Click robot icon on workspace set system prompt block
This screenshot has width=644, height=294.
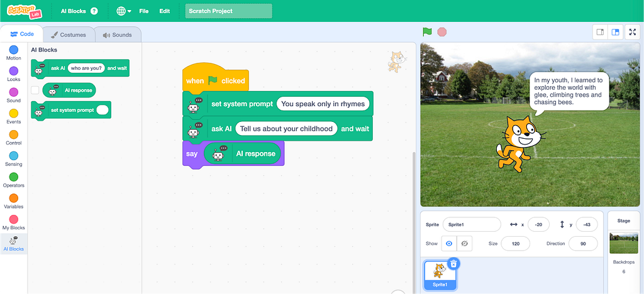coord(196,104)
